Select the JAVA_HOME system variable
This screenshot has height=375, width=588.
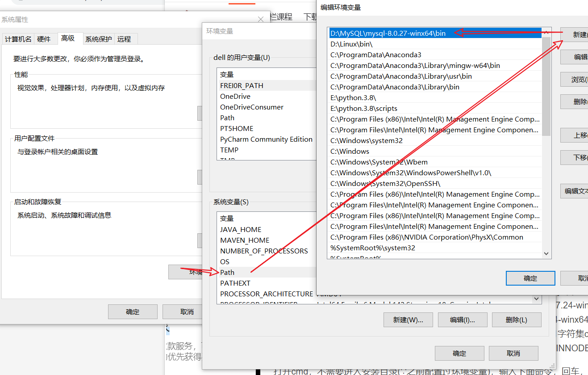267,229
